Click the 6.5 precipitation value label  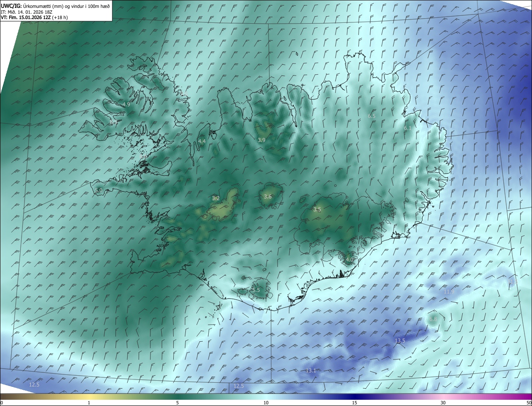click(x=372, y=116)
